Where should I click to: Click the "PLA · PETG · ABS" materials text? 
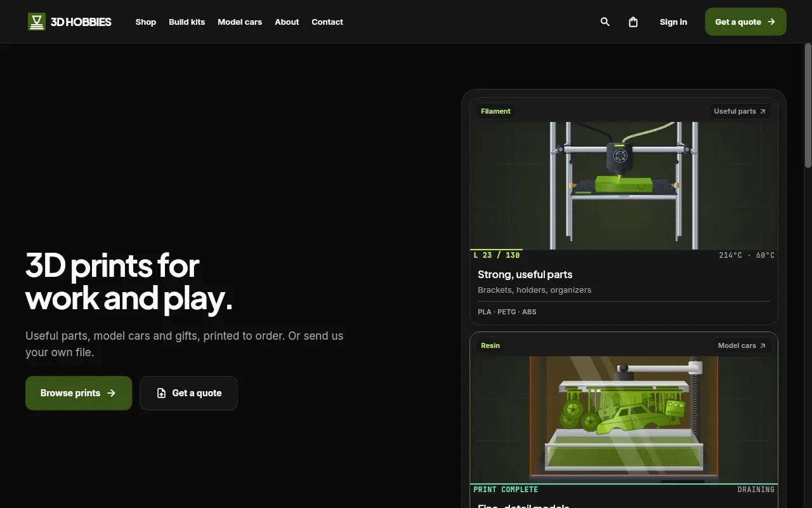(x=507, y=312)
